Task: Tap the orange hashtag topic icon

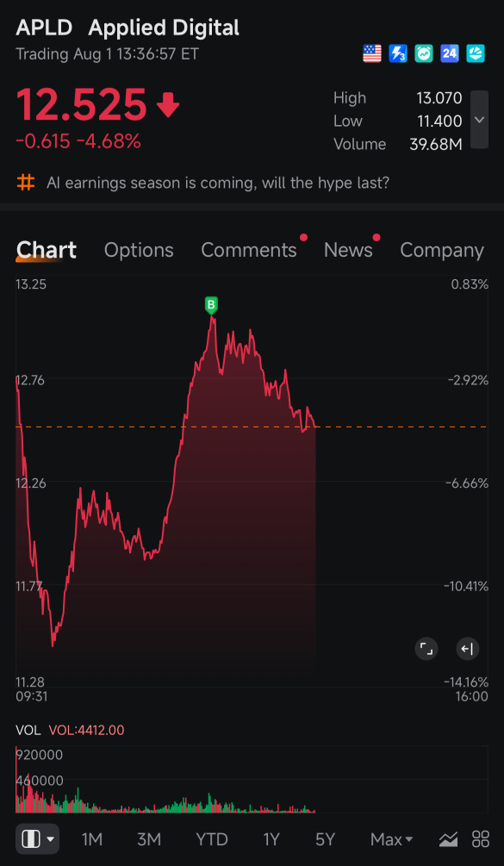Action: click(x=26, y=183)
